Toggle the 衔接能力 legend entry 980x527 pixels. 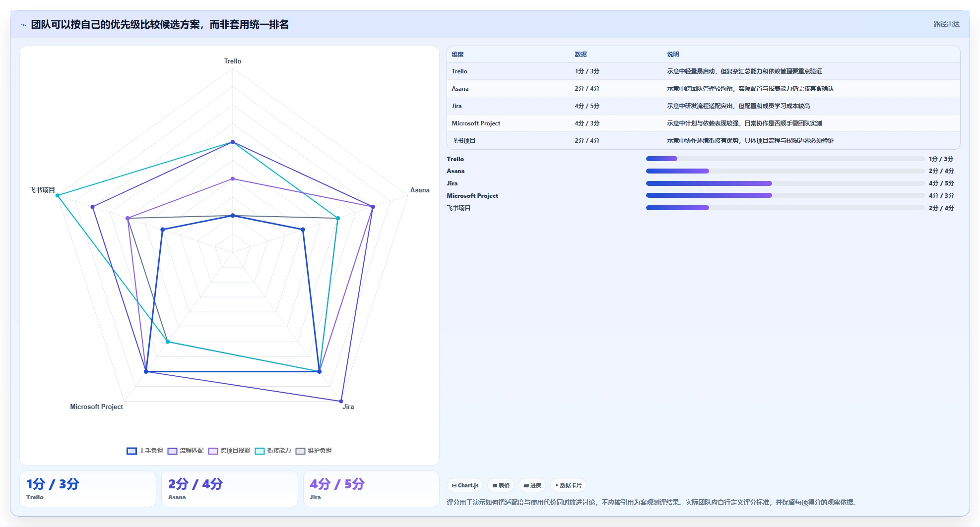pyautogui.click(x=273, y=451)
